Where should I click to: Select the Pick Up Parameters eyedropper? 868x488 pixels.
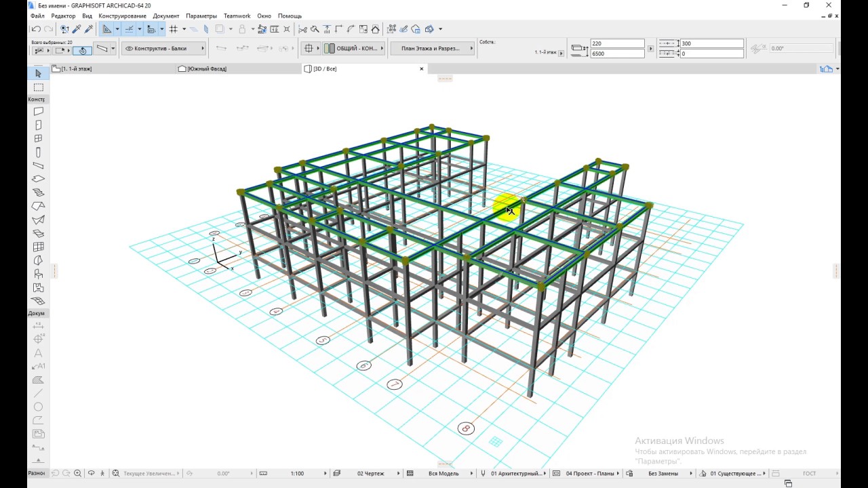click(x=77, y=29)
